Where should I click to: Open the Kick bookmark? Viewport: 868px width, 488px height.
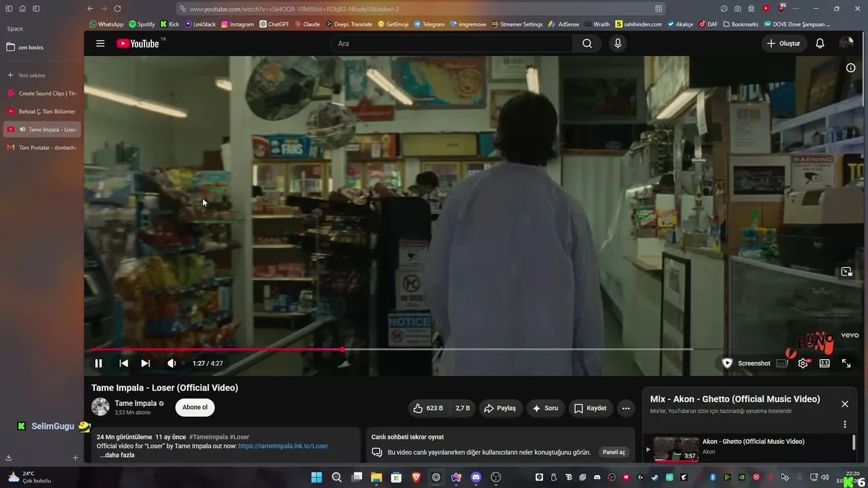(x=170, y=24)
